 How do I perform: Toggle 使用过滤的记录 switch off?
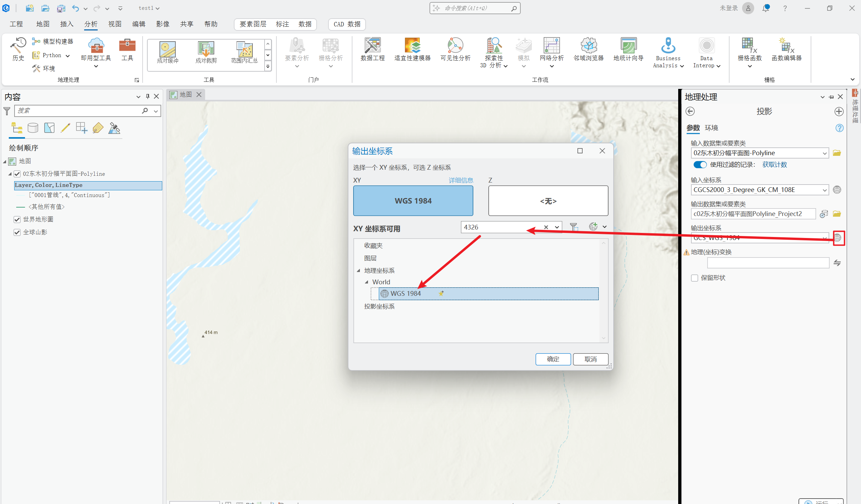click(x=700, y=165)
